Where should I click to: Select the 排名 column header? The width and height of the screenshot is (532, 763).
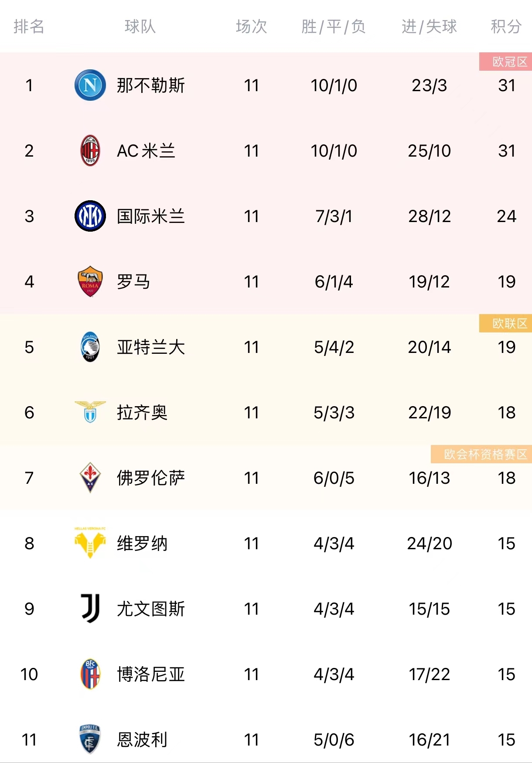tap(29, 27)
